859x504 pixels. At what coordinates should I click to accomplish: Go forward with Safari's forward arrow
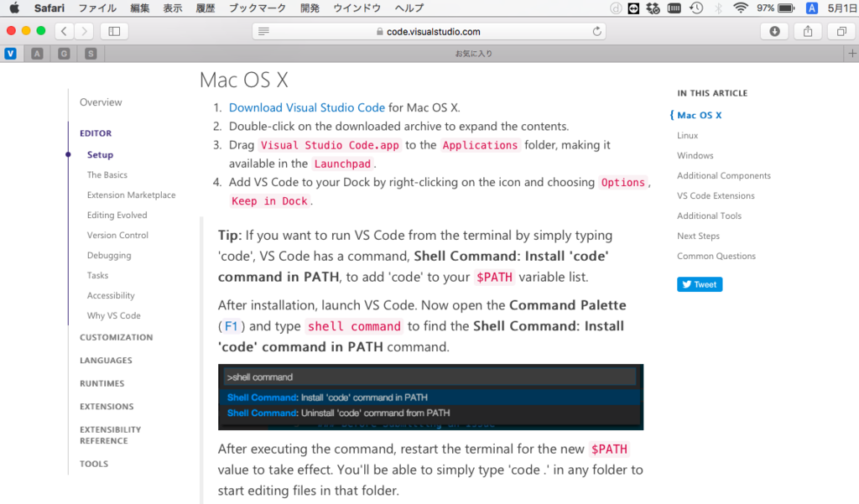coord(84,31)
